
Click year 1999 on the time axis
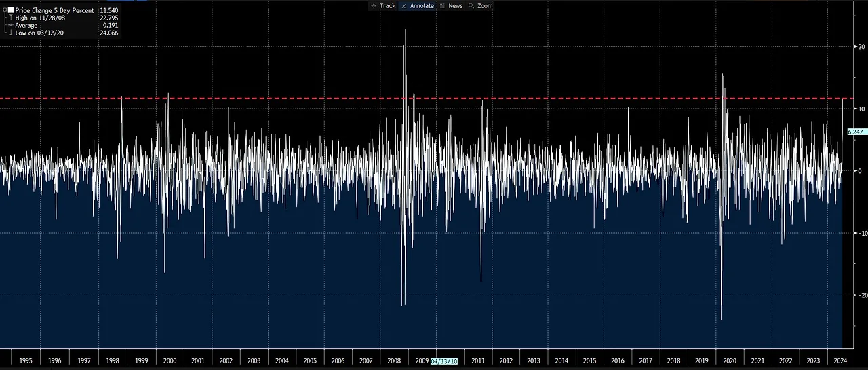coord(141,361)
